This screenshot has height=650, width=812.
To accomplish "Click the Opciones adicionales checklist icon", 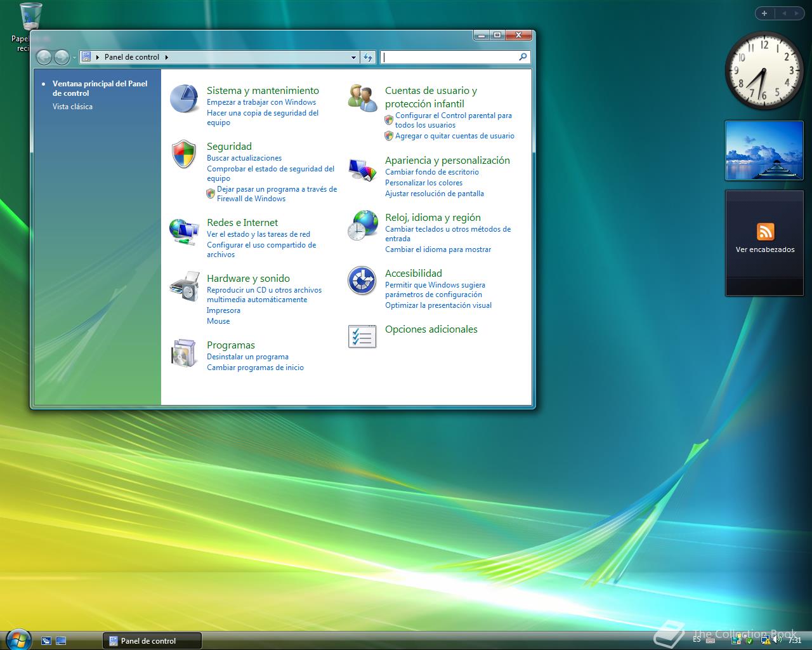I will click(x=362, y=336).
